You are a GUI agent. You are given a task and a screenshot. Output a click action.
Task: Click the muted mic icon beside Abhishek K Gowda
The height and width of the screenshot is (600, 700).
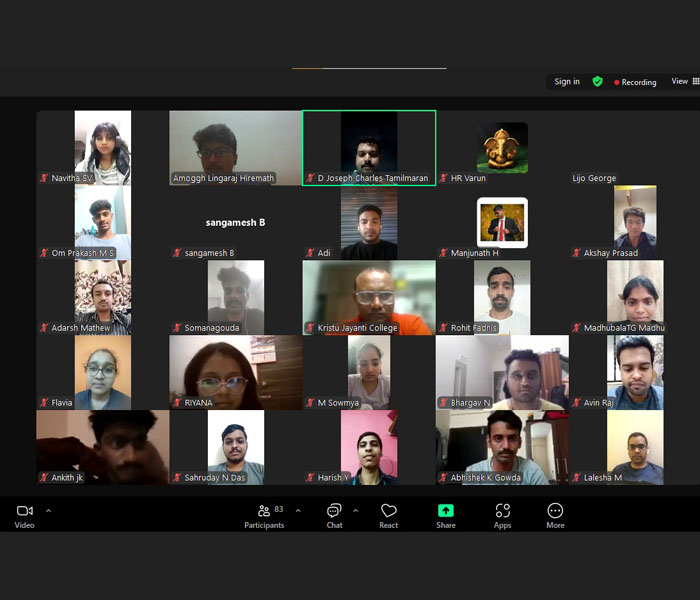[x=443, y=478]
